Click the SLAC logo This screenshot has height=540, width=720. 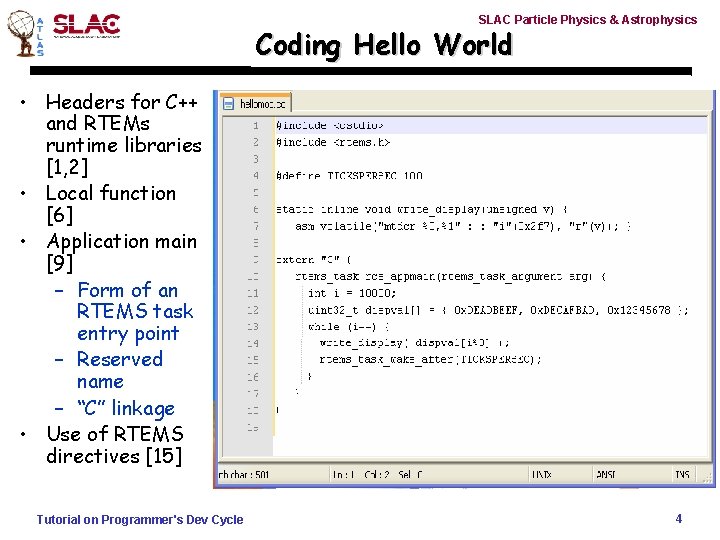[x=86, y=26]
